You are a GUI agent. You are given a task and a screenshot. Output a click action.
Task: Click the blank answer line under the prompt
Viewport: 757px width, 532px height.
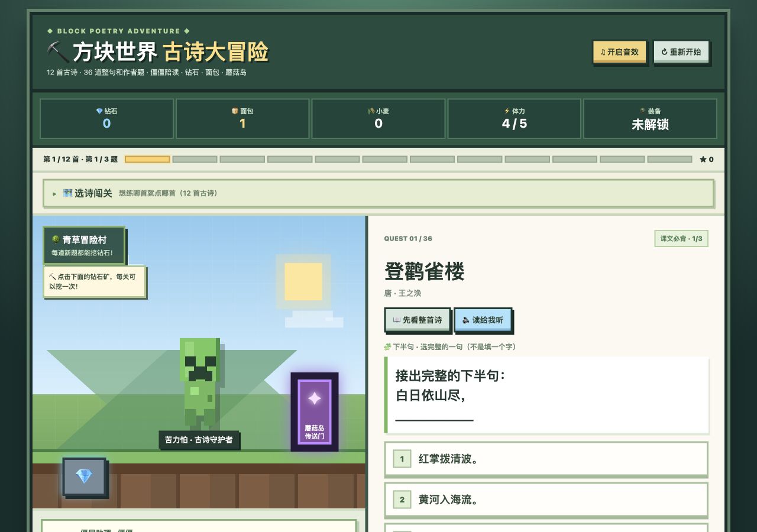point(434,420)
